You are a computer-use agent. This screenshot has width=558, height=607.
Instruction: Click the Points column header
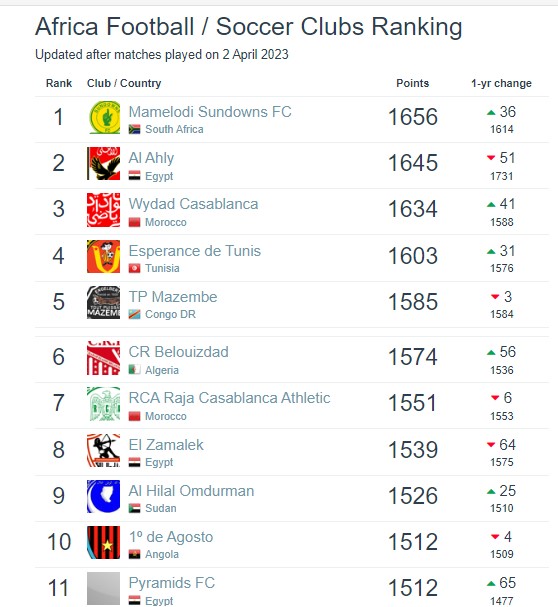[x=412, y=83]
